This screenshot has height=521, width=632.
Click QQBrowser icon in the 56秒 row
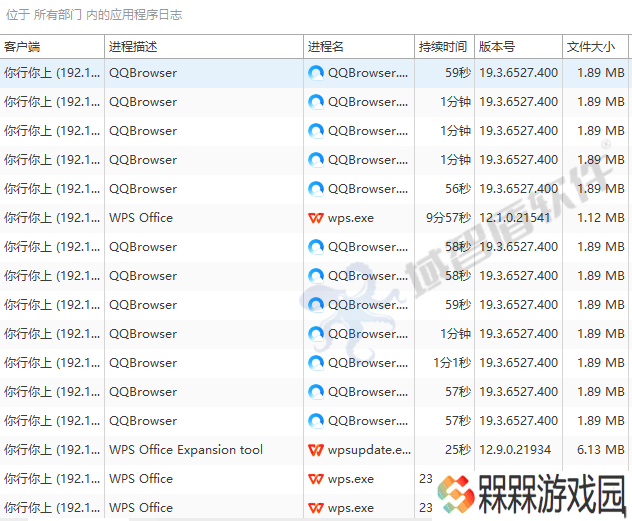316,189
